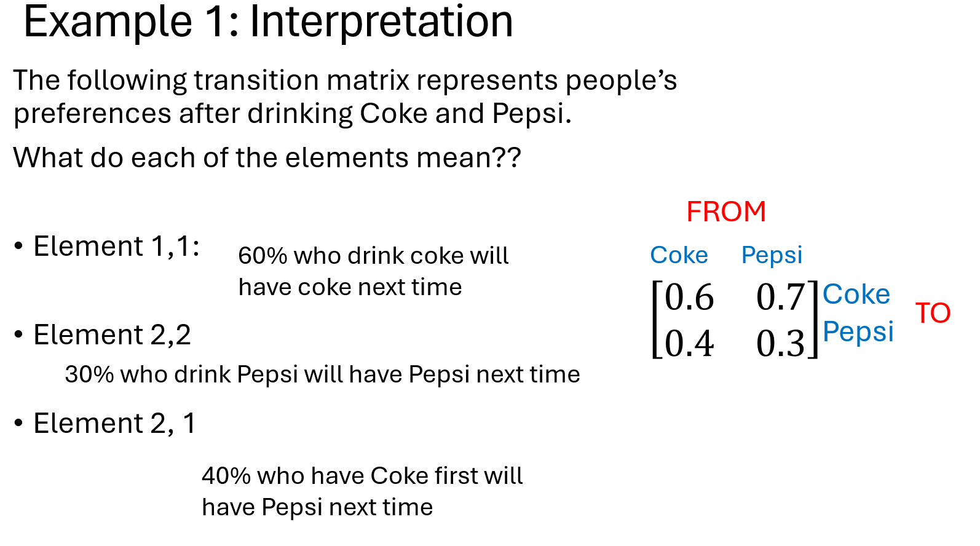The height and width of the screenshot is (546, 980).
Task: Click the blue Pepsi column header
Action: (x=772, y=255)
